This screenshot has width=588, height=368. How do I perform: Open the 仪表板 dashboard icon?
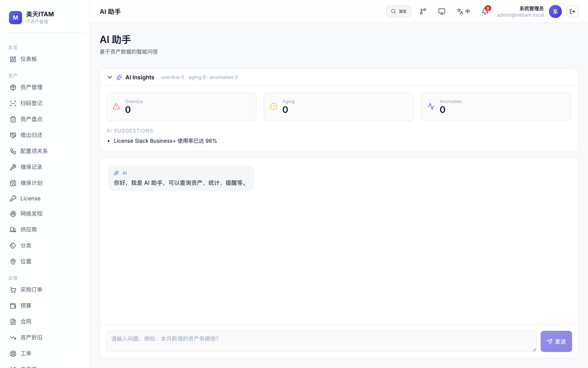point(13,59)
